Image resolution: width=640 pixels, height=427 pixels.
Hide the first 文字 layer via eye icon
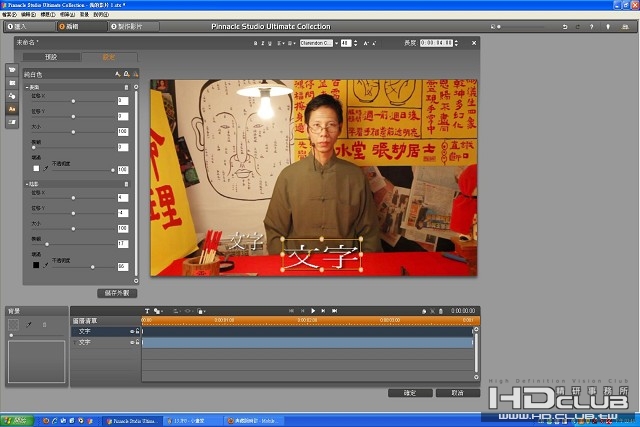point(132,331)
